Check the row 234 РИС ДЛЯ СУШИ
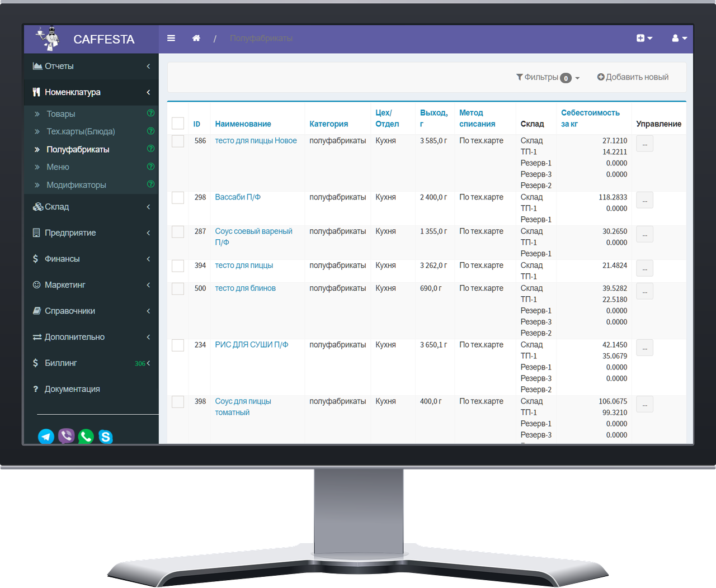The image size is (716, 588). [178, 345]
